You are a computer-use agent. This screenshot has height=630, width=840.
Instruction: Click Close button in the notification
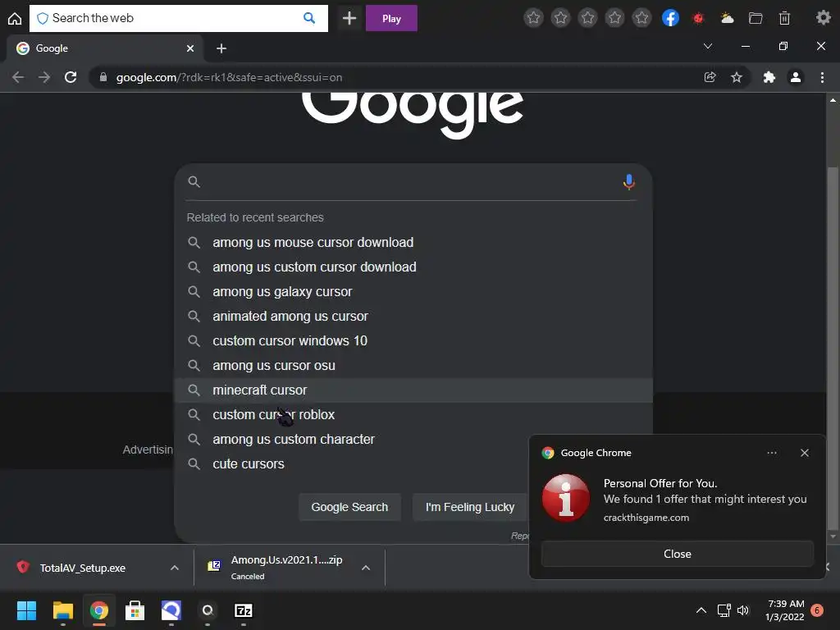pos(677,554)
